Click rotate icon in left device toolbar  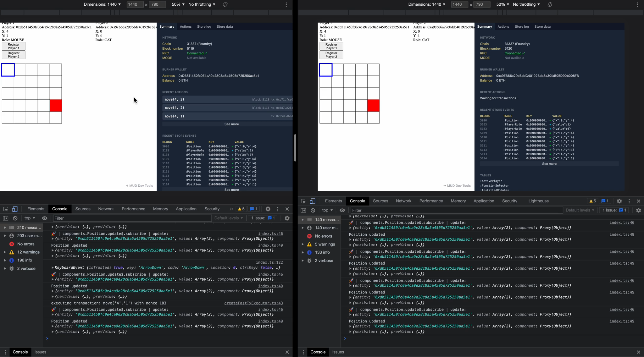tap(225, 4)
